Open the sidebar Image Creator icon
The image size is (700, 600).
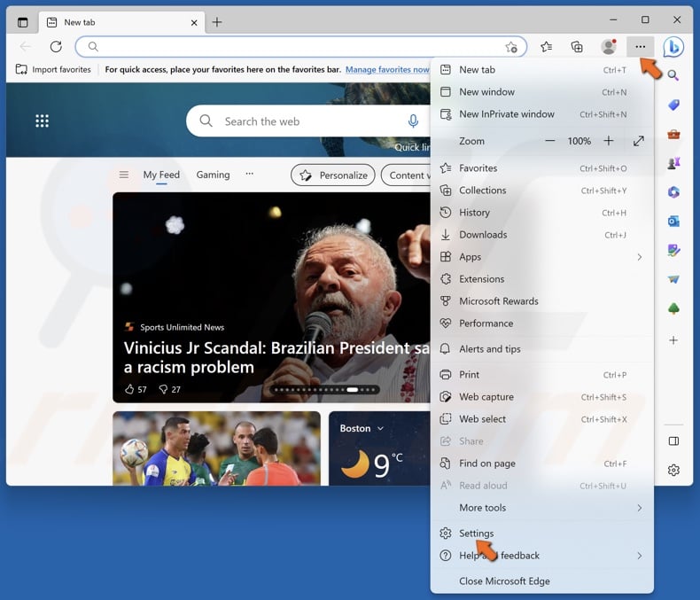(x=673, y=250)
